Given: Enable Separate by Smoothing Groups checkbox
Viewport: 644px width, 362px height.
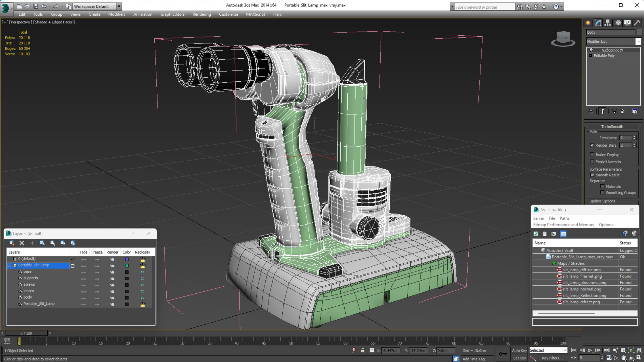Looking at the screenshot, I should point(602,192).
